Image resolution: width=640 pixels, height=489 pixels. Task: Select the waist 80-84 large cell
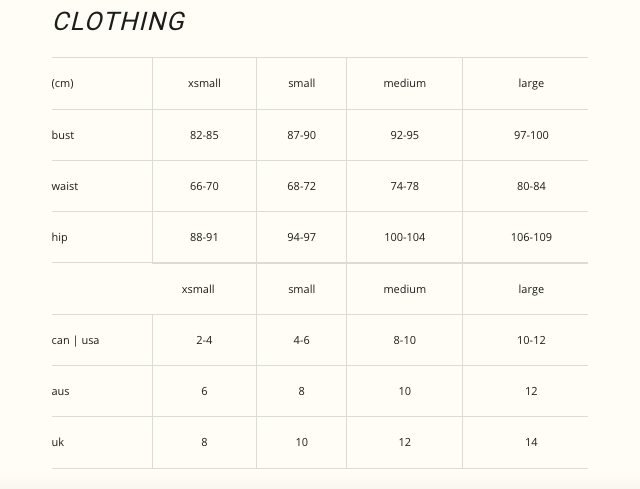pos(531,186)
